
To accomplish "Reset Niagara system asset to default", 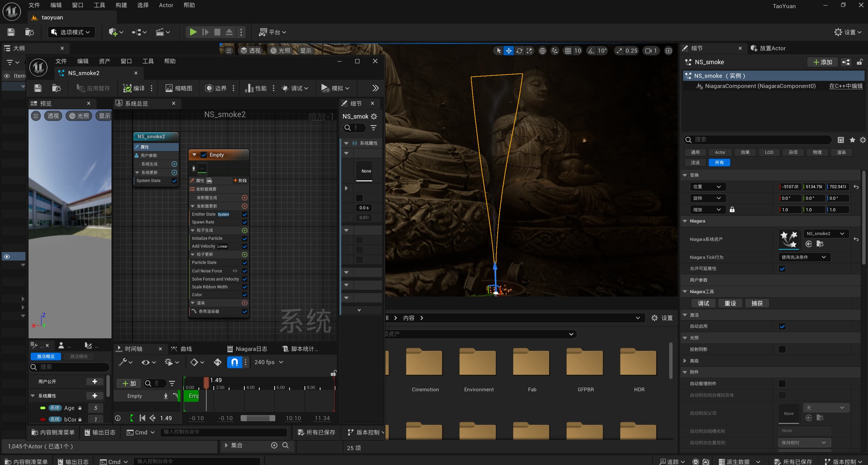I will [x=856, y=239].
